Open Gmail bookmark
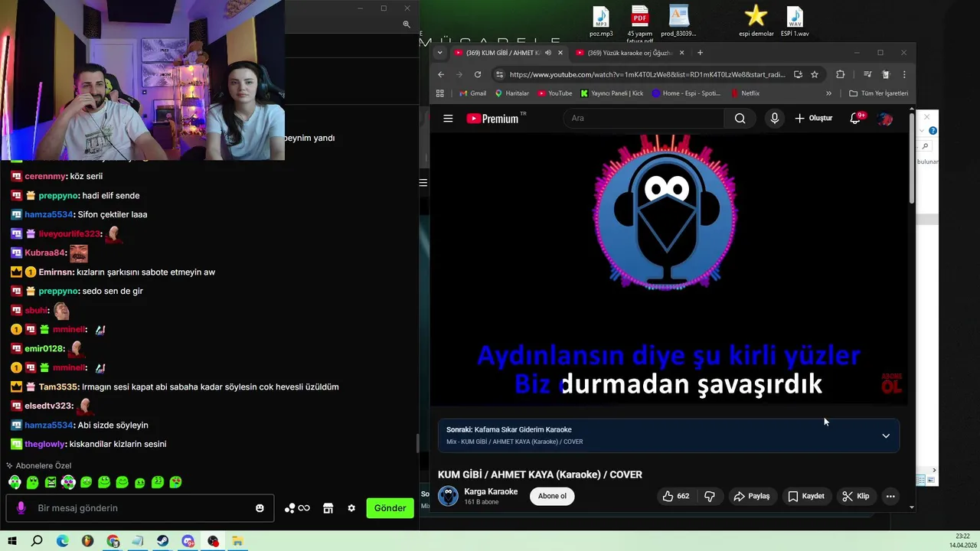Screen dimensions: 980x551 pos(472,93)
